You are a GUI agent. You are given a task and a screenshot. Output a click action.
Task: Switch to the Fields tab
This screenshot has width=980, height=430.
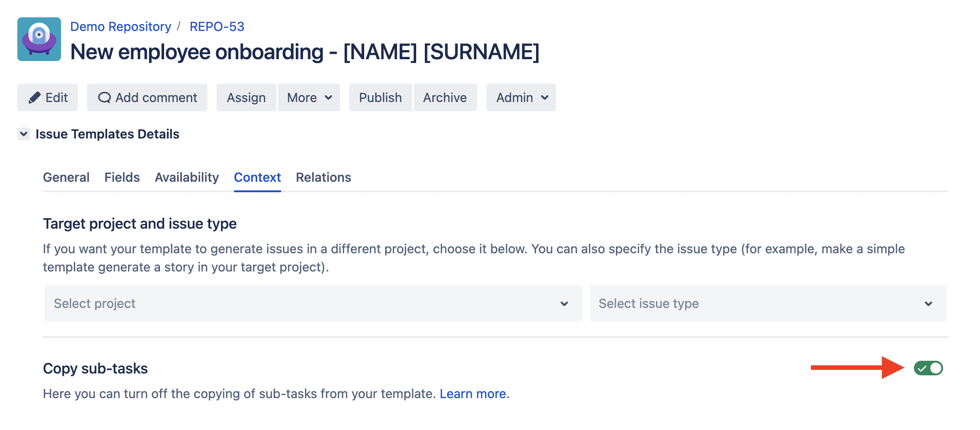(x=122, y=177)
